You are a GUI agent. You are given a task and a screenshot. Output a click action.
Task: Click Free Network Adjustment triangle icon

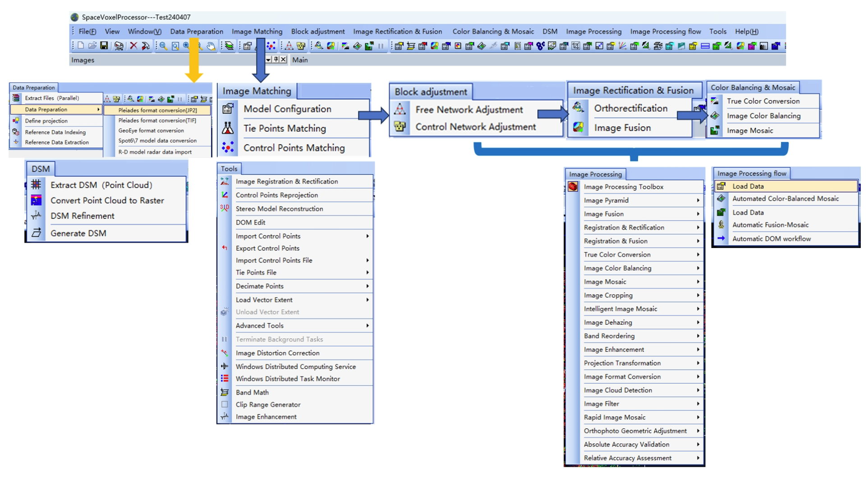tap(400, 110)
